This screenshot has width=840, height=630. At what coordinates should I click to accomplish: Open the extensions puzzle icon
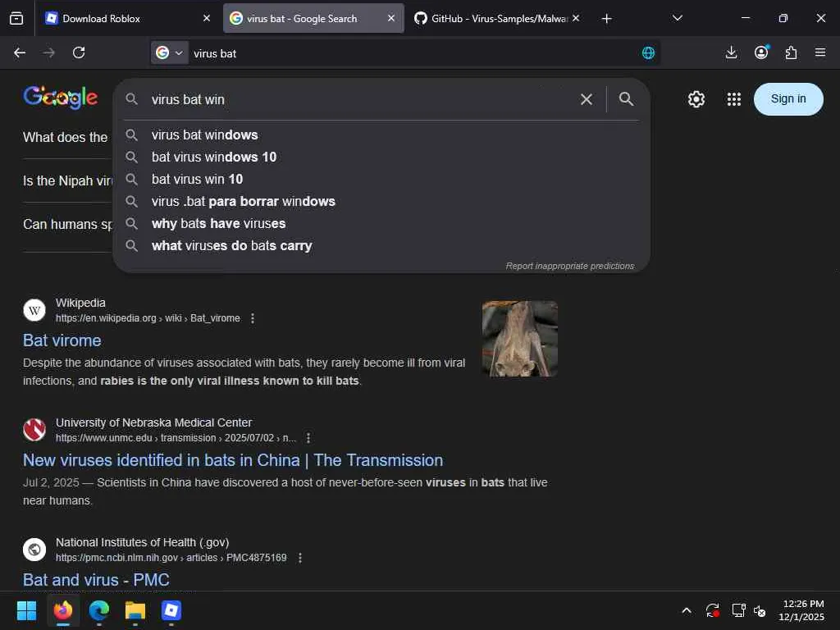[791, 52]
